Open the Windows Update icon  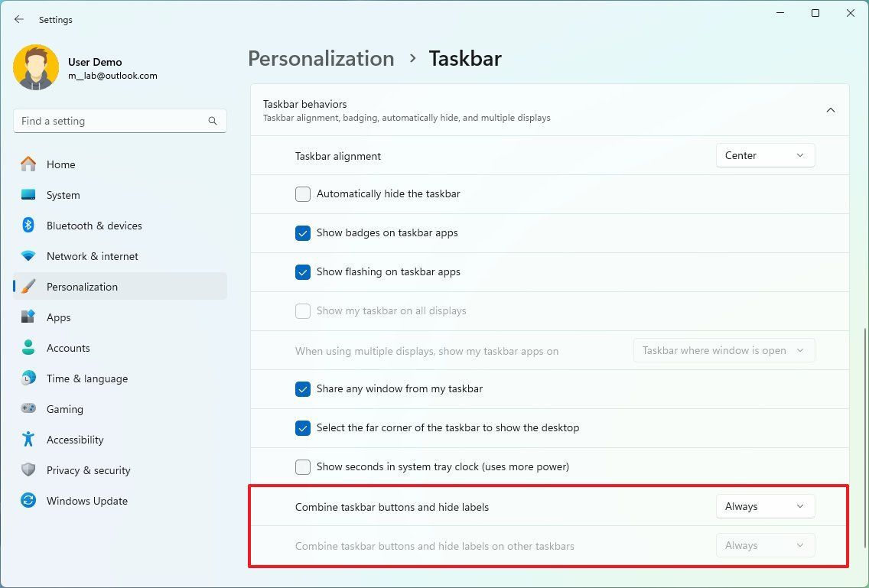pos(28,501)
